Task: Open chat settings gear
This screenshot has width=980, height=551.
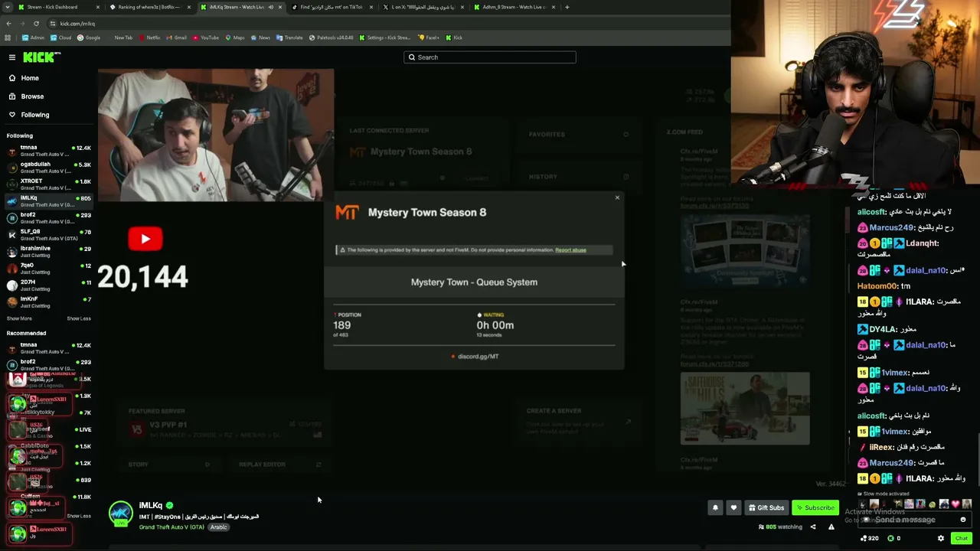Action: 941,538
